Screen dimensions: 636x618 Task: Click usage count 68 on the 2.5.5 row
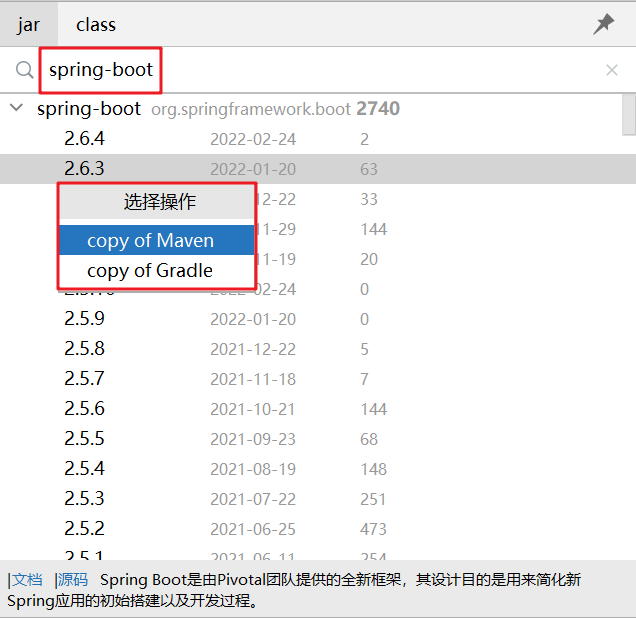coord(369,440)
